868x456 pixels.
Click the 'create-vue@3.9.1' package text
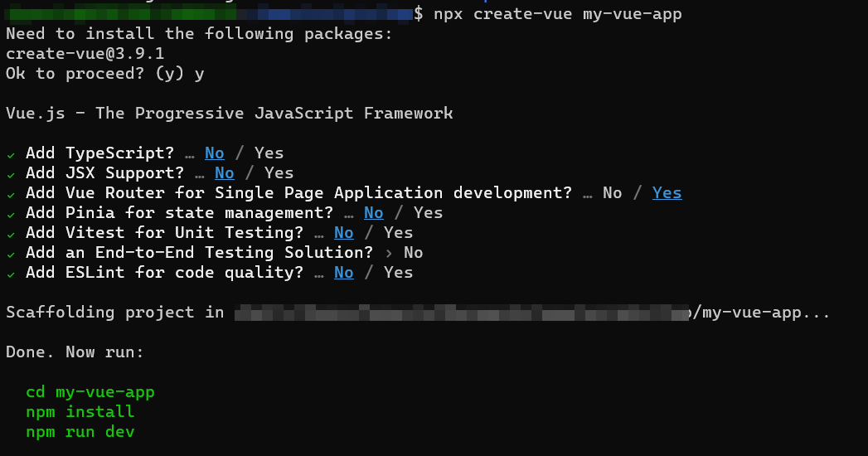click(85, 54)
